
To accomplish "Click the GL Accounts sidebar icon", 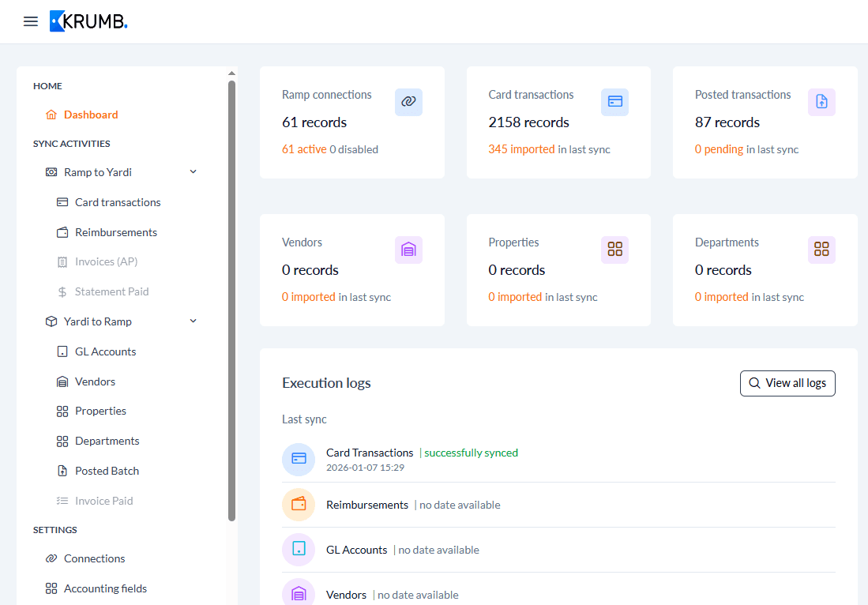I will pyautogui.click(x=61, y=351).
